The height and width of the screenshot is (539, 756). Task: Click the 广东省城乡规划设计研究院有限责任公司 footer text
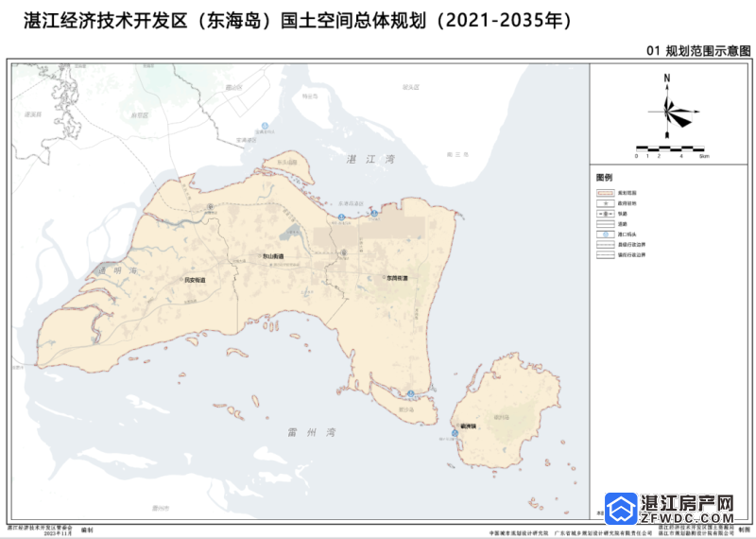pos(603,533)
